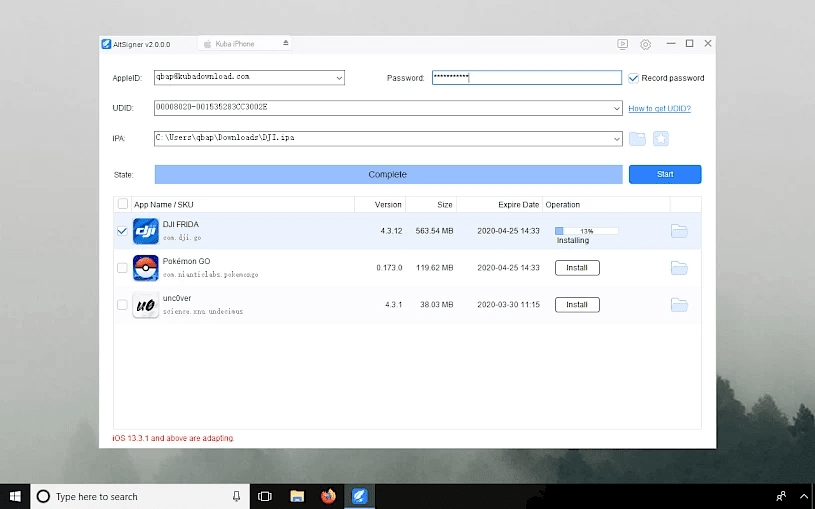Sort by Version column header
Image resolution: width=815 pixels, height=509 pixels.
tap(388, 204)
